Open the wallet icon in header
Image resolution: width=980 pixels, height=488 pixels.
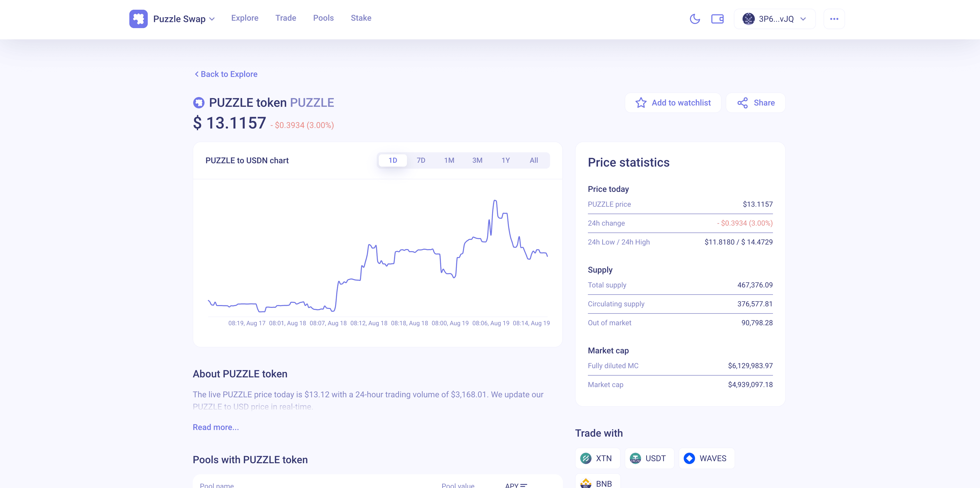pos(717,19)
